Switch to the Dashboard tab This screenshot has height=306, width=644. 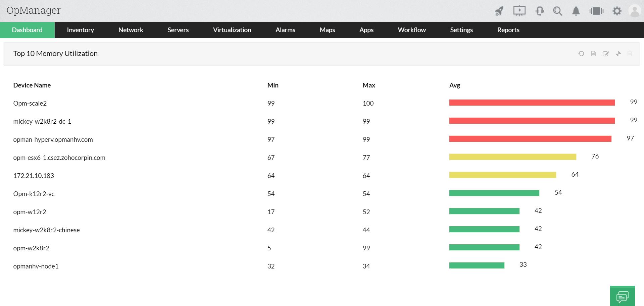(x=27, y=30)
